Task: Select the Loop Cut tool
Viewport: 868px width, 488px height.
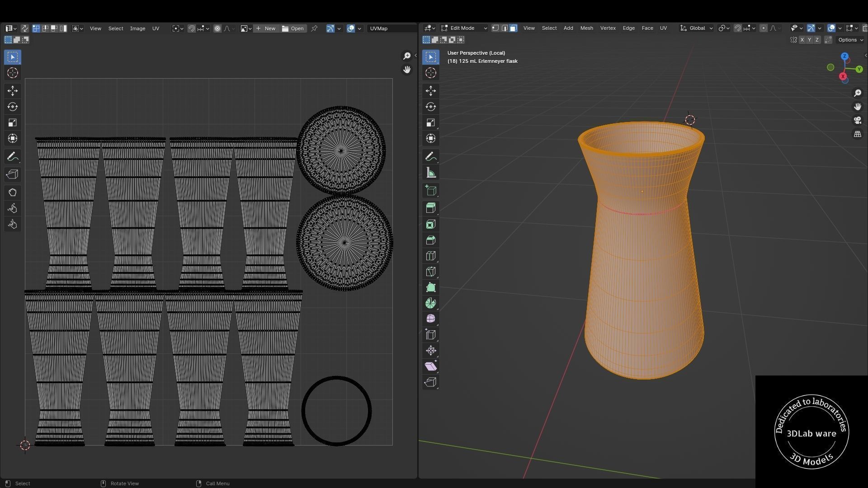Action: pyautogui.click(x=431, y=256)
